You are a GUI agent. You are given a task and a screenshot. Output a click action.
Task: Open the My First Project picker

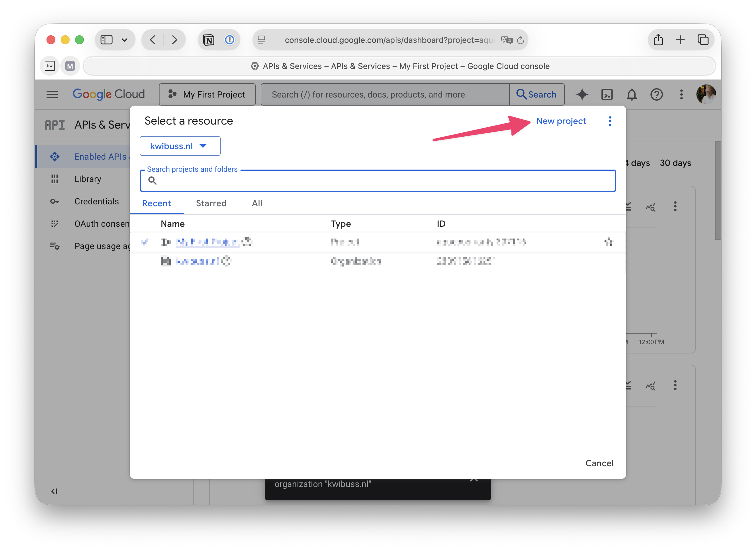coord(207,95)
